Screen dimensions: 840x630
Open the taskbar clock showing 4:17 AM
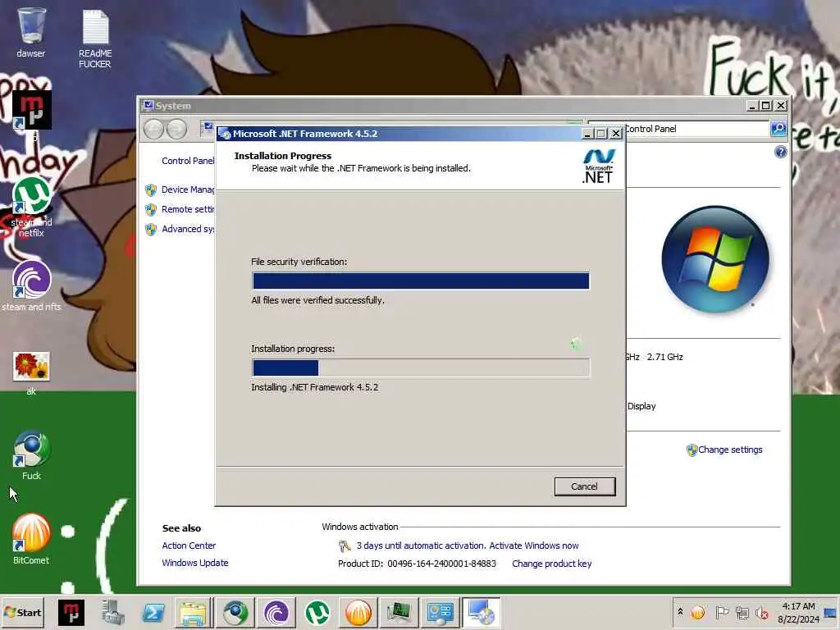tap(798, 612)
